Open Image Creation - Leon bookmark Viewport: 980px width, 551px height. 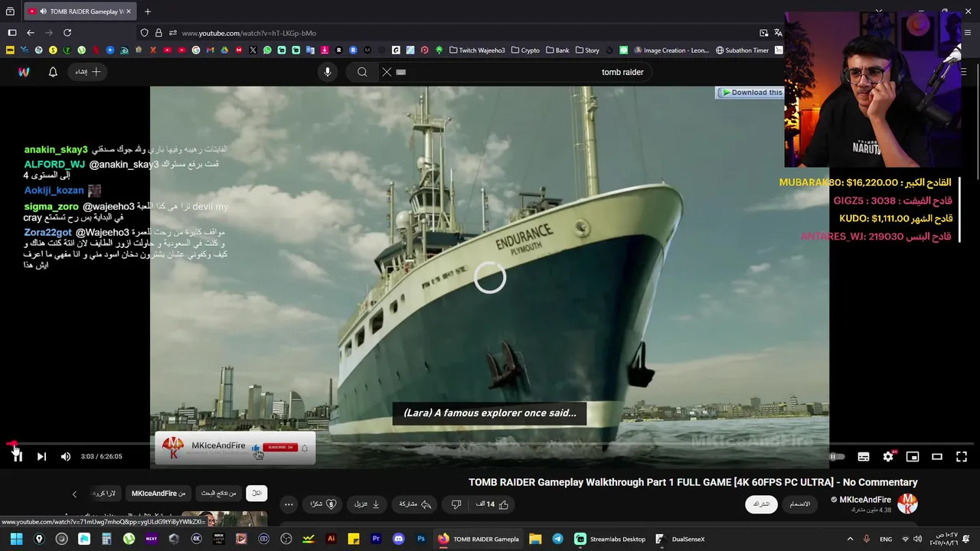point(671,51)
